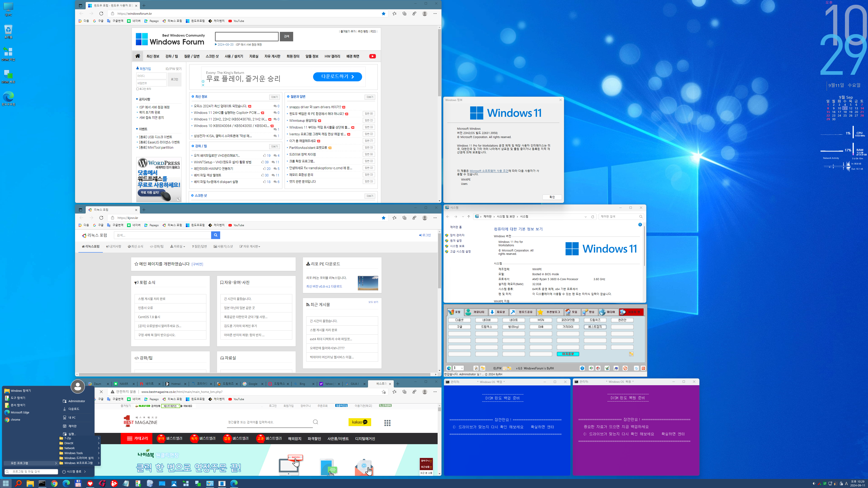Open the home icon in Windows Forum nav
Screen dimensions: 868x488
click(x=137, y=56)
